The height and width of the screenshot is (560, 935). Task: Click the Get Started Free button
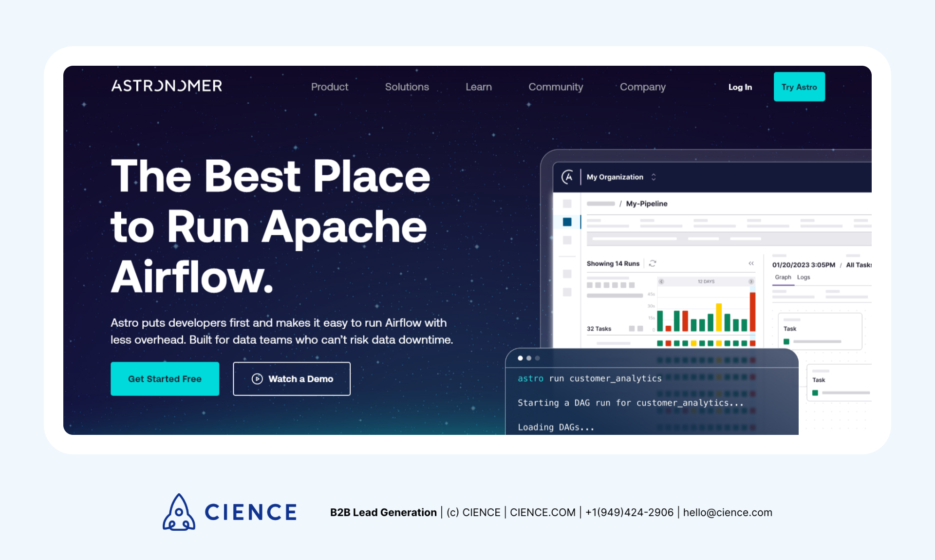pyautogui.click(x=166, y=379)
